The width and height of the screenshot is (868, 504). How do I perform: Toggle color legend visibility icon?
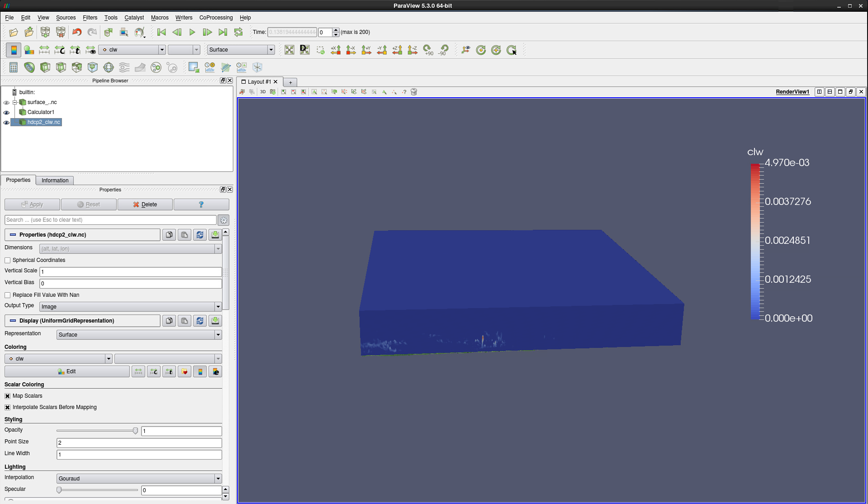click(14, 50)
